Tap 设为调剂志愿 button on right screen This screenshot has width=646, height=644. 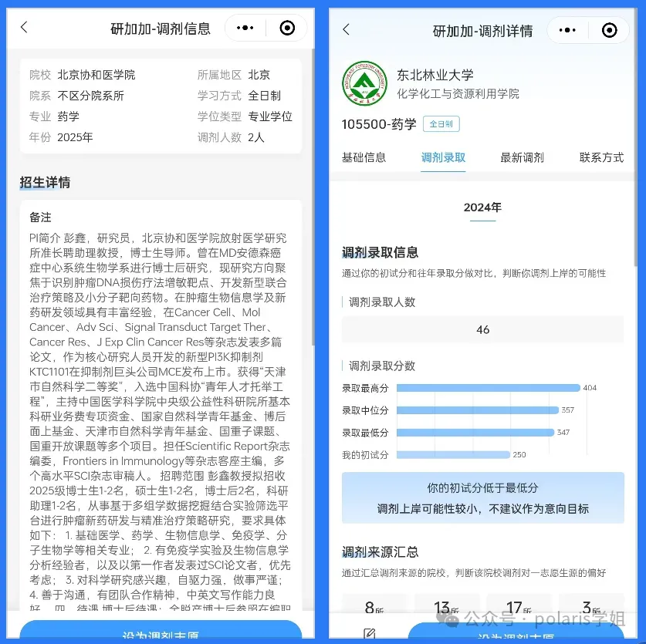point(516,632)
